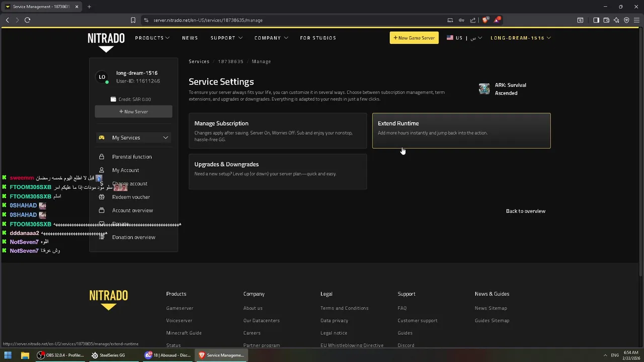
Task: Switch to OBS 32.0.4 in the taskbar
Action: (x=60, y=355)
